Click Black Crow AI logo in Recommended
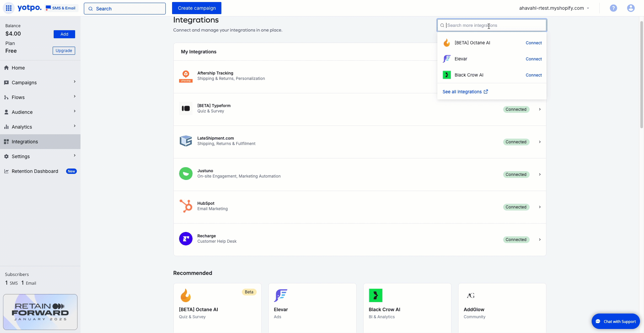 point(376,295)
